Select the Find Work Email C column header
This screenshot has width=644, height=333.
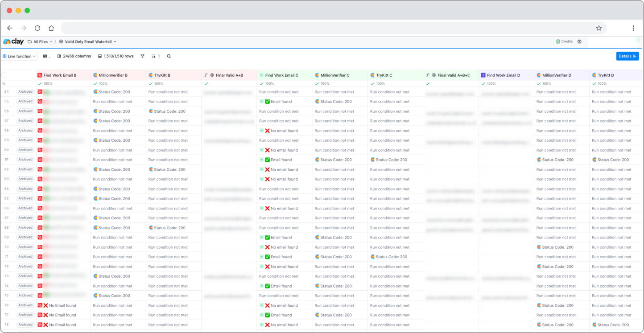[x=285, y=75]
